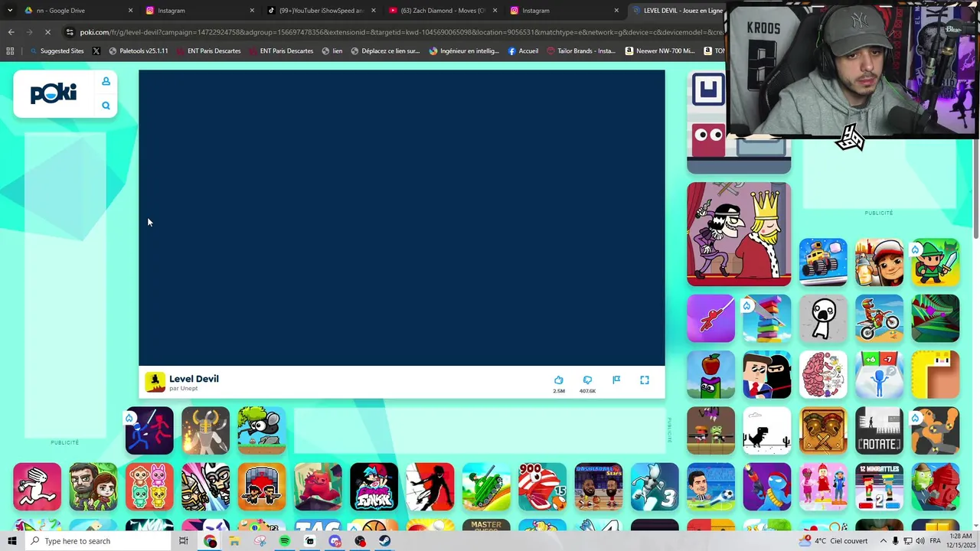Open the horned knight helmet game thumbnail
Viewport: 980px width, 551px height.
[x=205, y=431]
